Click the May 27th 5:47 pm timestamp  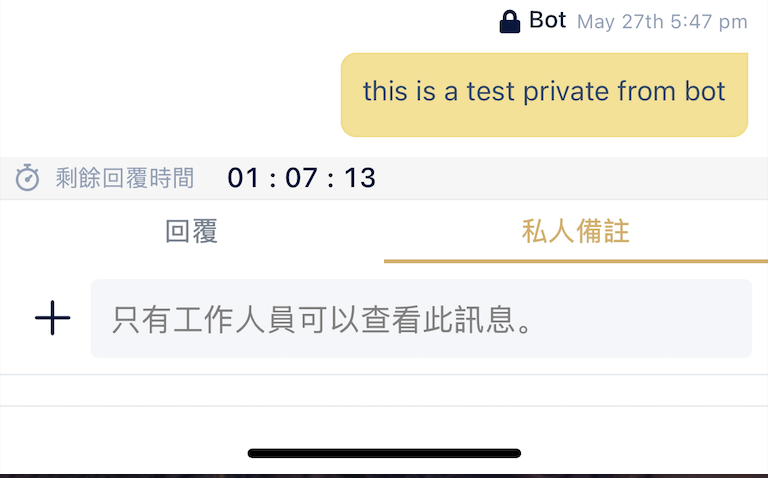click(661, 21)
